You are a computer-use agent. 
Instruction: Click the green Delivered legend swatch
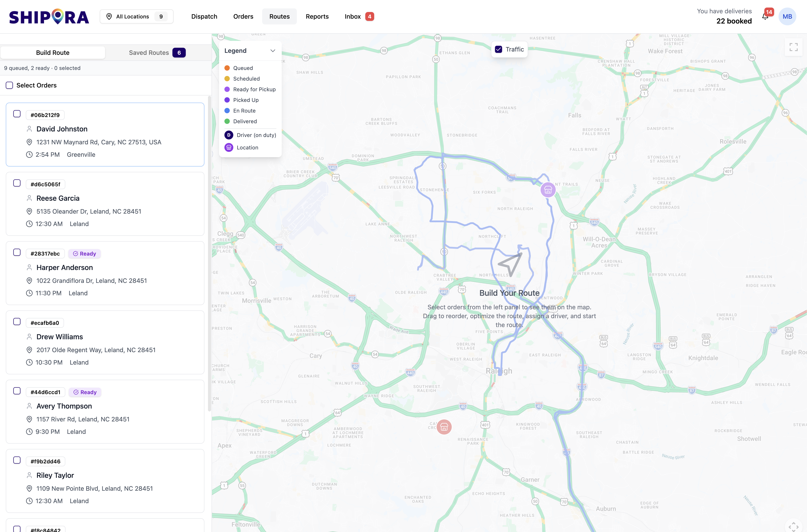(x=227, y=121)
